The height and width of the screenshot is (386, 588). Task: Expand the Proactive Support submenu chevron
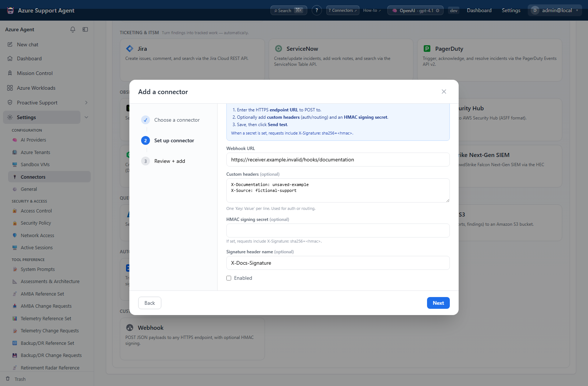[x=86, y=103]
